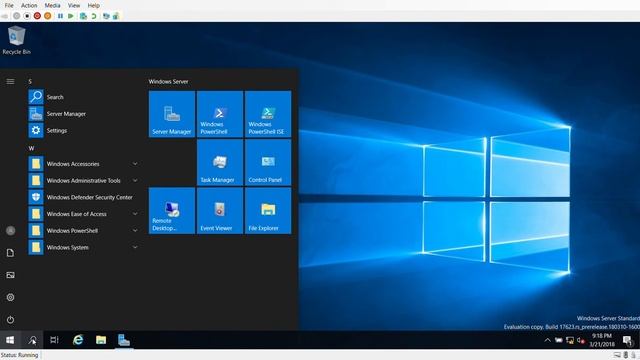Click the Power button in Start menu
Viewport: 640px width, 360px height.
[11, 320]
